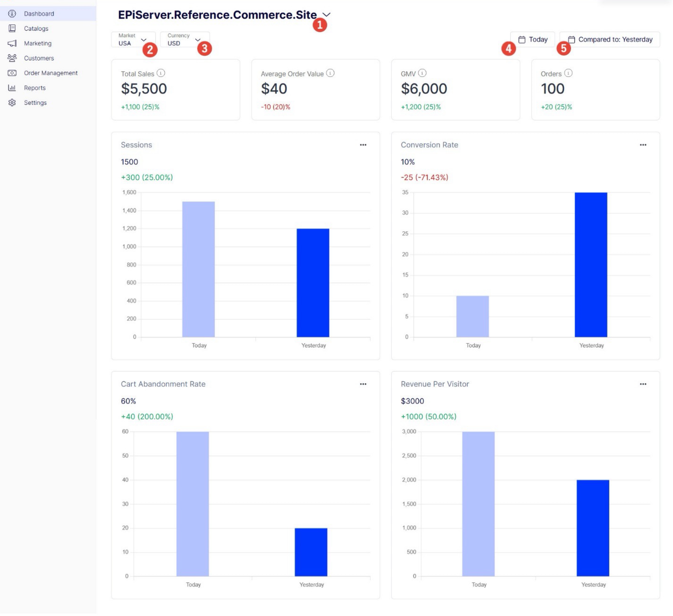Click the GMV info icon
673x616 pixels.
(x=422, y=73)
